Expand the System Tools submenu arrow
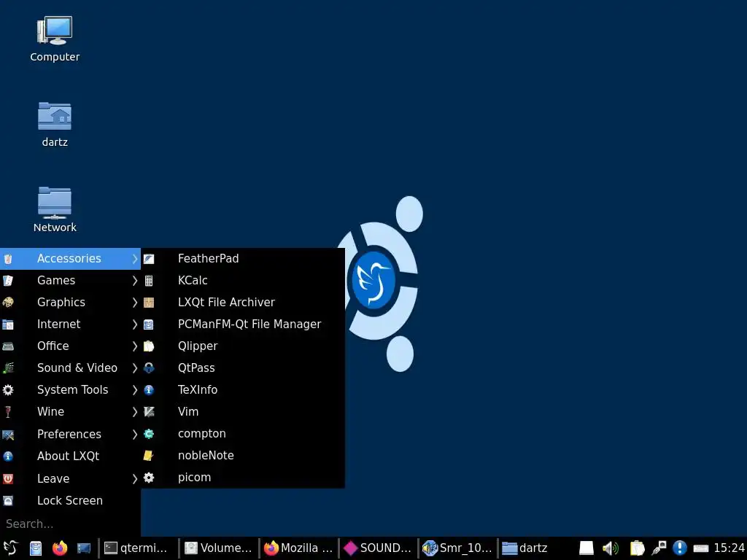 click(135, 390)
